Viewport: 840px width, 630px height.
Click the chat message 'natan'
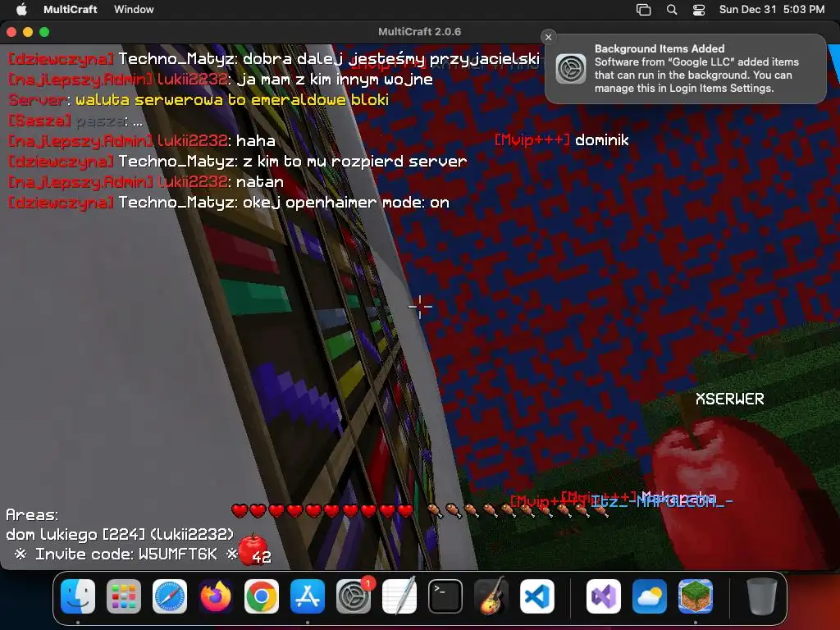click(260, 182)
